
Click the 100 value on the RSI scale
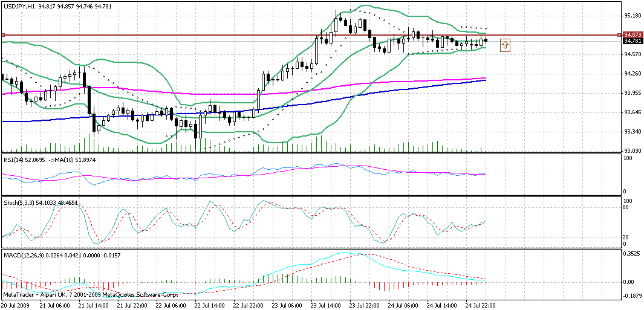tap(627, 158)
